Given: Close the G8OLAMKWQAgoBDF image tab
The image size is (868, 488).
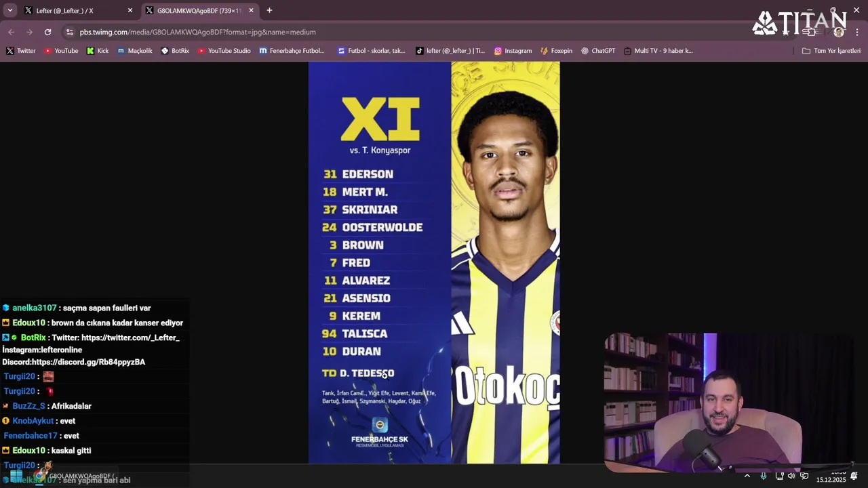Looking at the screenshot, I should pos(251,11).
